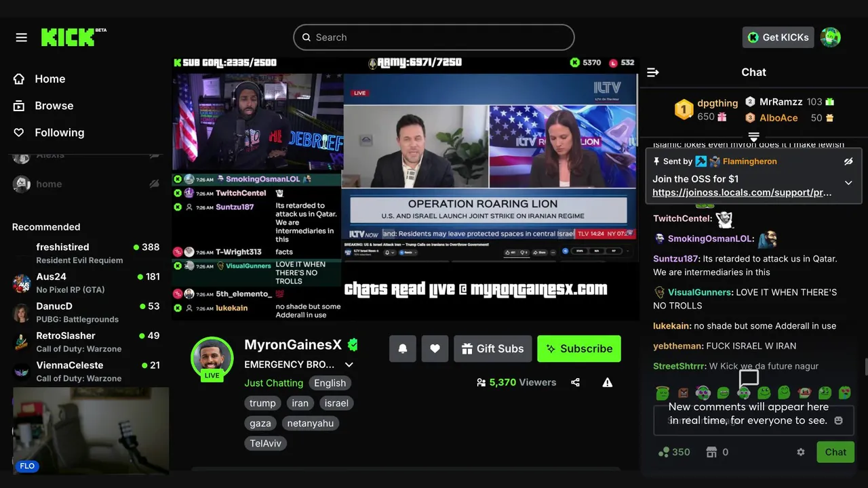Open Browse in sidebar
Image resolution: width=868 pixels, height=488 pixels.
pos(44,106)
